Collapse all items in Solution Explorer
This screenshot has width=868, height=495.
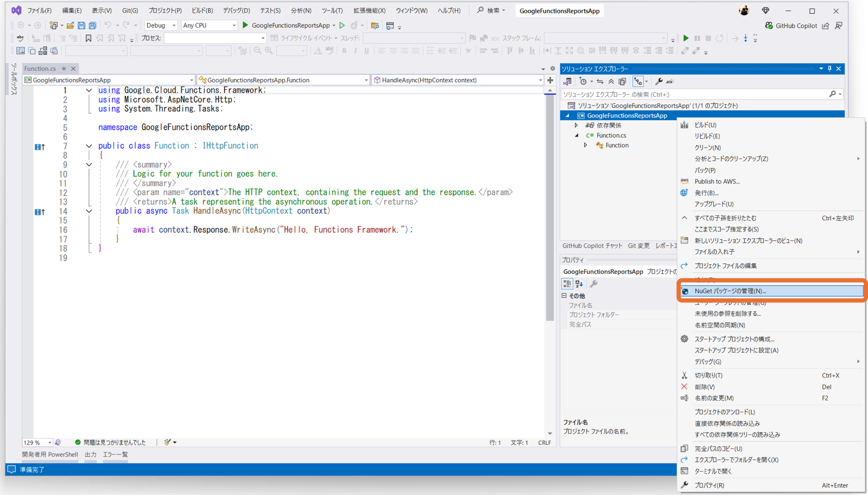(x=611, y=81)
